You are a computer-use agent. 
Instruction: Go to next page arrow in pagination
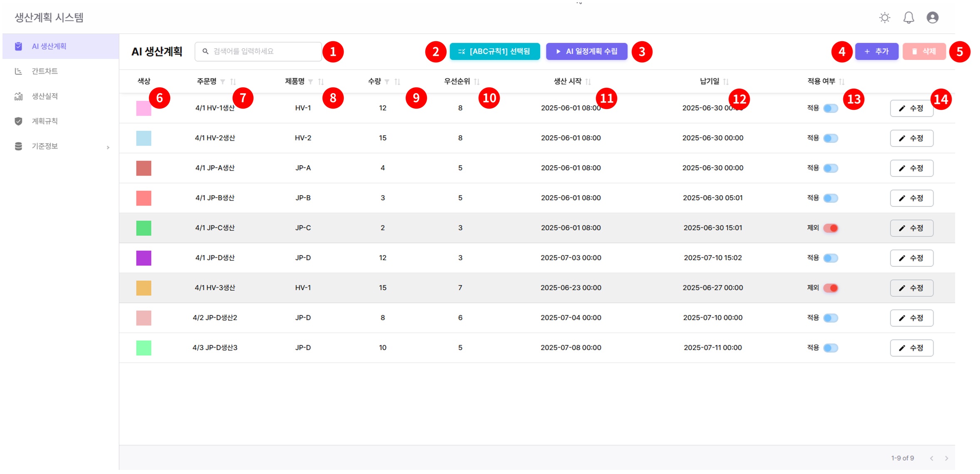point(946,458)
